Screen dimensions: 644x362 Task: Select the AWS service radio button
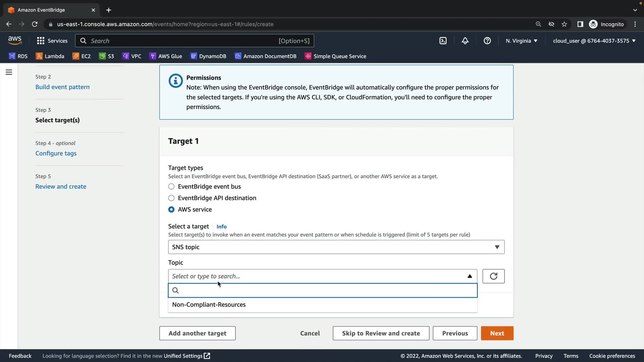tap(171, 209)
